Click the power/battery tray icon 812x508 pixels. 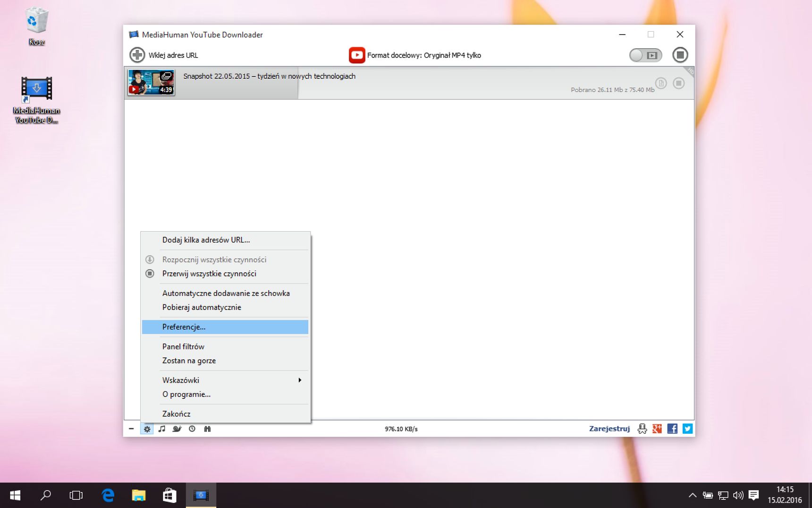point(708,495)
